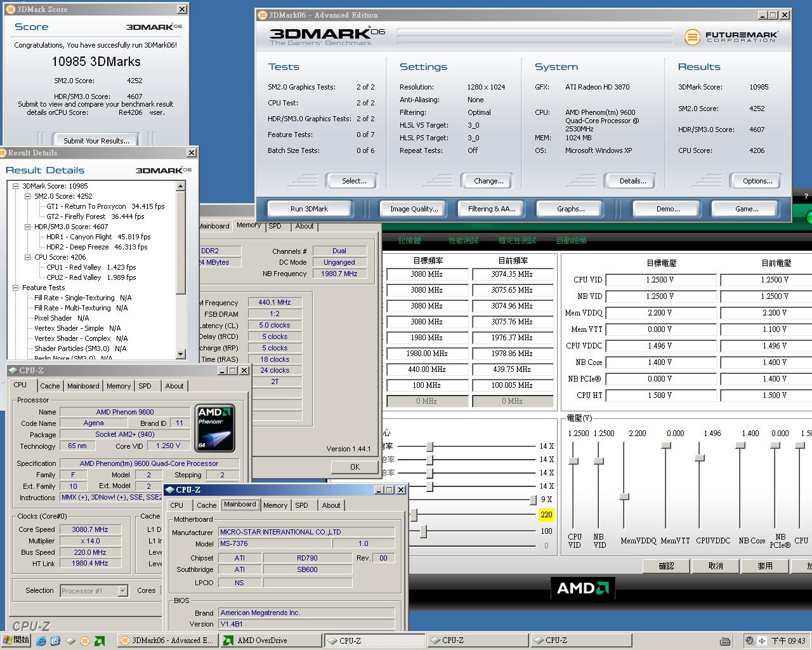Viewport: 812px width, 650px height.
Task: Collapse the Feature Tests tree node
Action: [x=16, y=288]
